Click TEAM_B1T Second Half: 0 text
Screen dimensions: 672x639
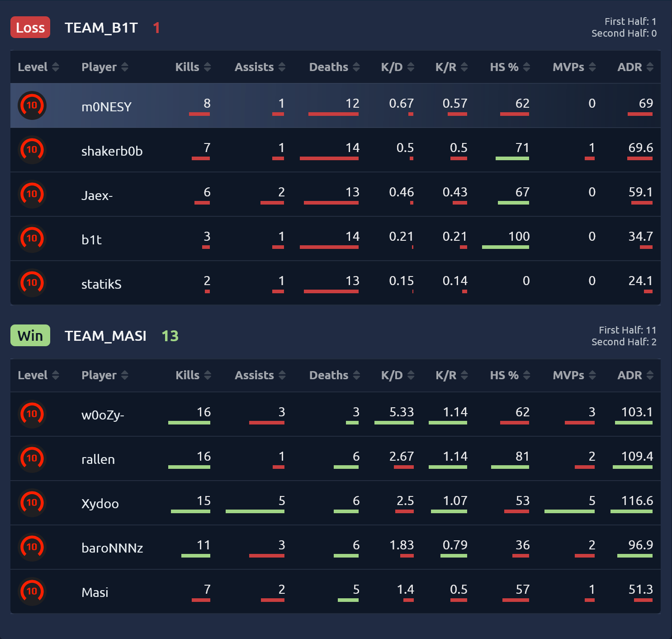624,33
